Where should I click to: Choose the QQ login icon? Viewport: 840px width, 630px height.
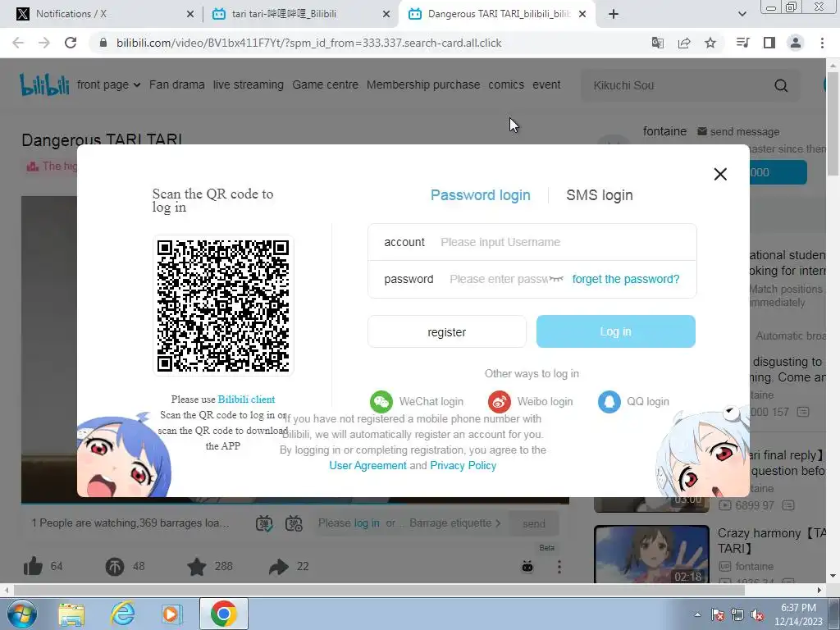[609, 402]
